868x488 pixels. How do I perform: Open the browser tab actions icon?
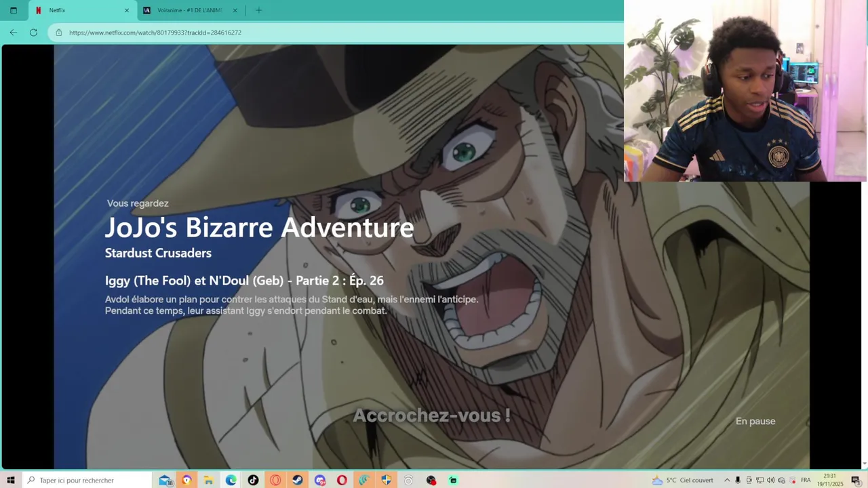click(13, 10)
